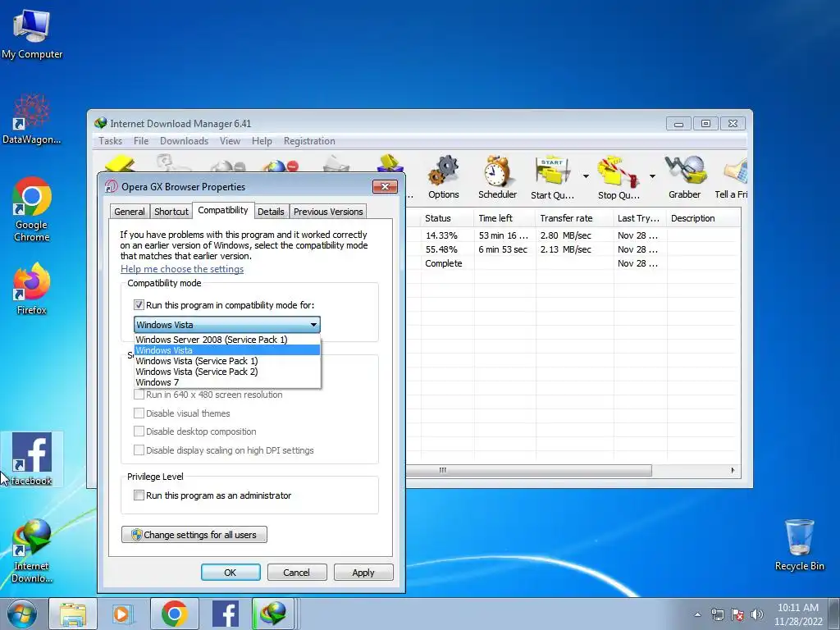Viewport: 840px width, 630px height.
Task: Select the Internet Download Manager desktop shortcut
Action: (x=32, y=550)
